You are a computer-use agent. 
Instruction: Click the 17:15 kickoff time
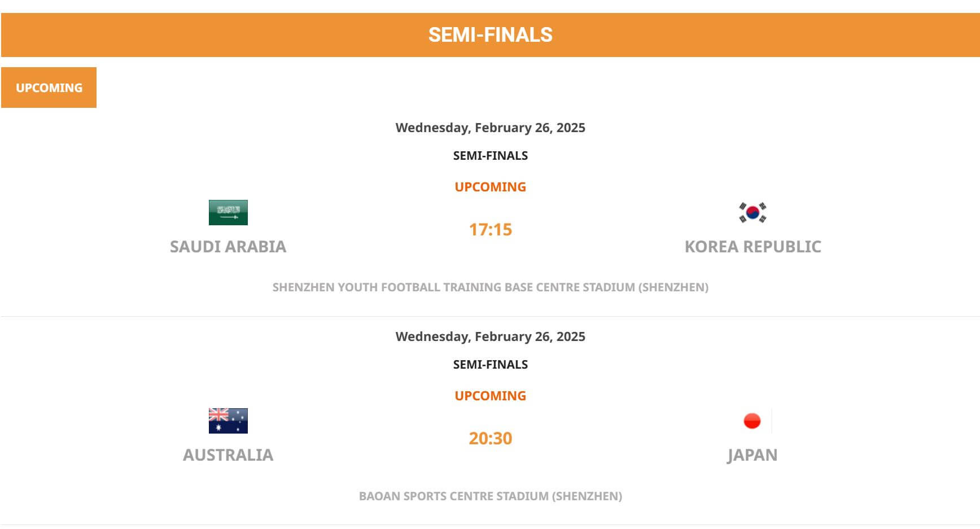(491, 230)
